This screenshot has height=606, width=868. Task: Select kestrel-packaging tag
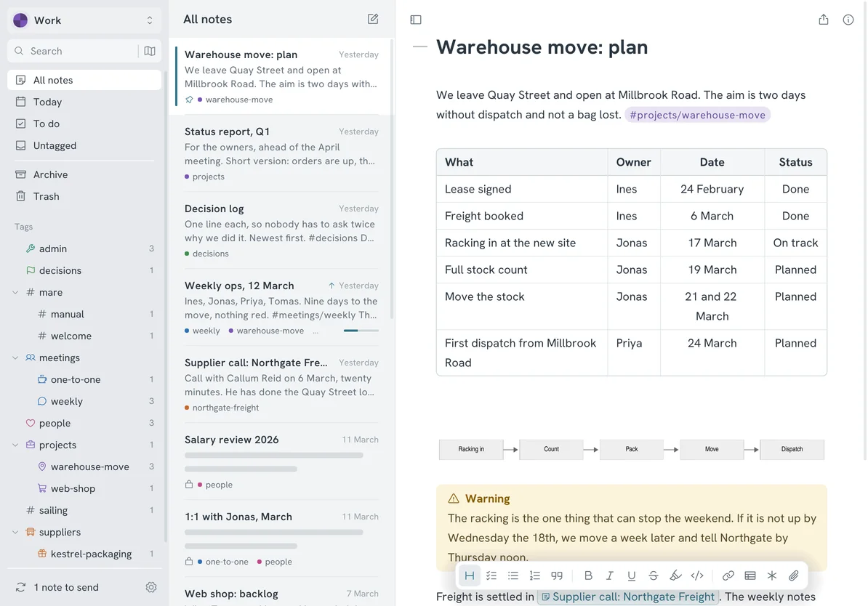click(84, 554)
